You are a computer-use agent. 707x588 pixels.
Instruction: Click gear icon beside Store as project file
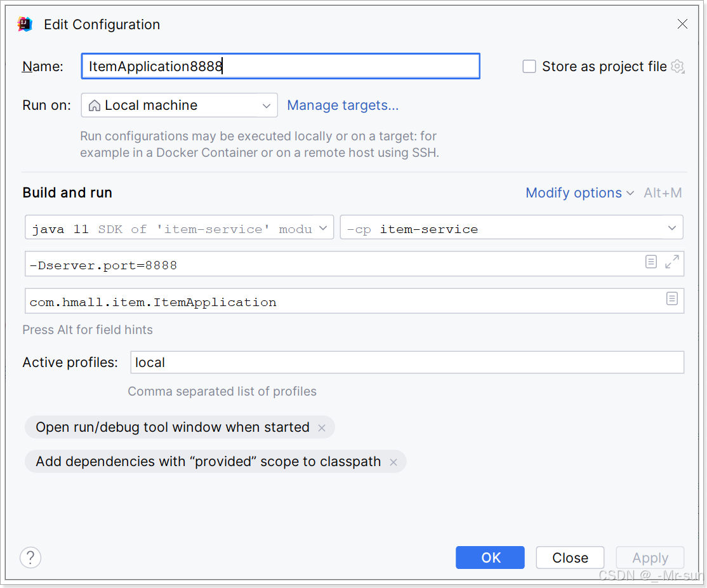pyautogui.click(x=677, y=67)
